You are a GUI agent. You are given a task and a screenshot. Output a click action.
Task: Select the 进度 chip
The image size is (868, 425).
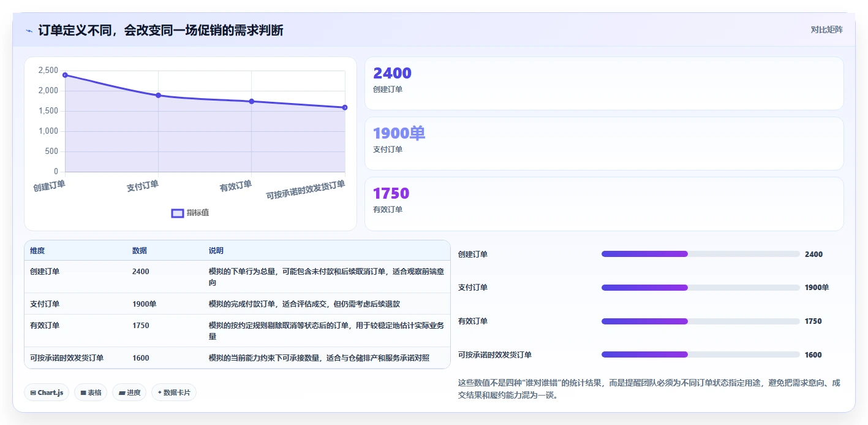129,392
